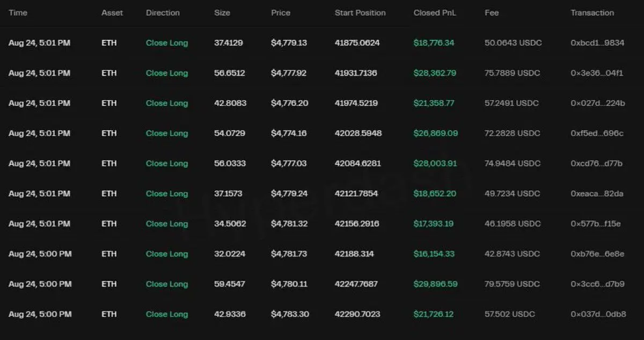Image resolution: width=644 pixels, height=340 pixels.
Task: Click the size value 37.1573
Action: coord(229,193)
